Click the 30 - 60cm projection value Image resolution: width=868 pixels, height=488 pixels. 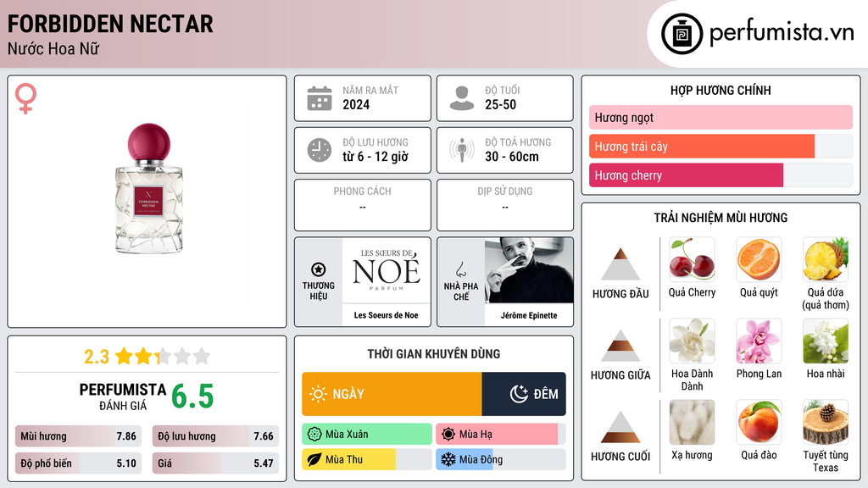(511, 157)
